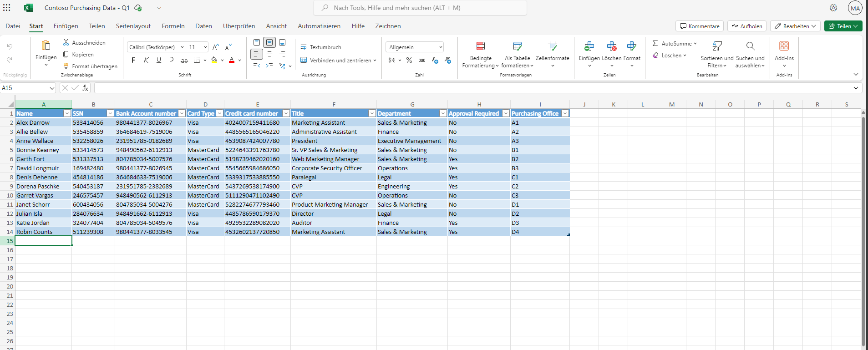868x350 pixels.
Task: Toggle bold formatting (F)
Action: coord(133,60)
